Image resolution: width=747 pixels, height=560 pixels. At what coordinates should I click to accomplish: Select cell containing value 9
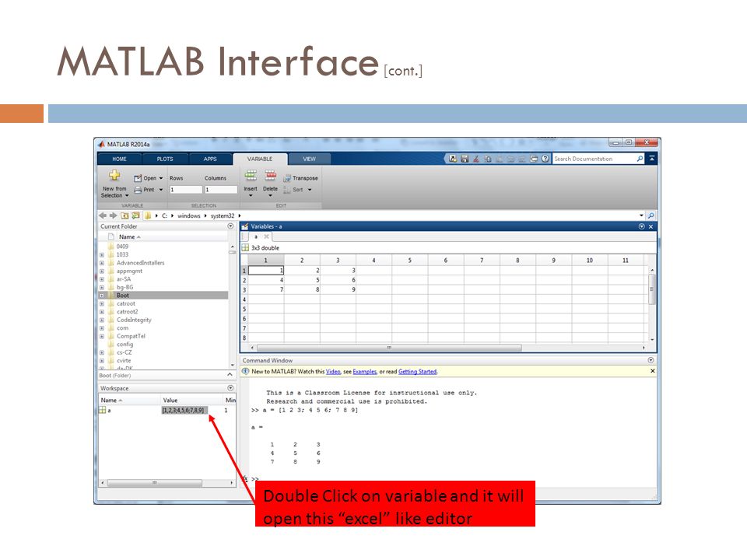(338, 289)
